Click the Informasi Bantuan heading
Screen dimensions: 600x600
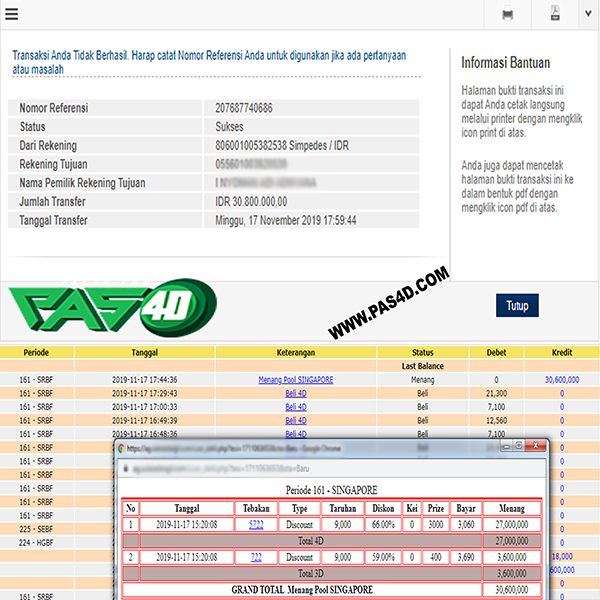pyautogui.click(x=505, y=62)
